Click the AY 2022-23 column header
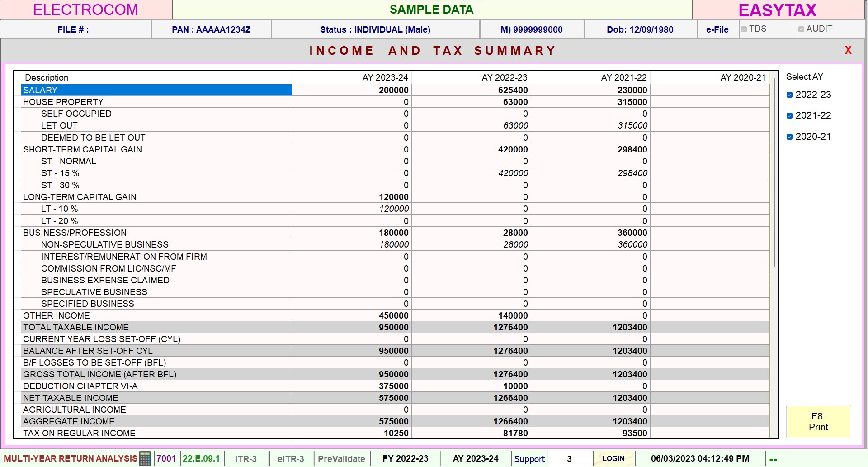The height and width of the screenshot is (467, 868). click(471, 77)
